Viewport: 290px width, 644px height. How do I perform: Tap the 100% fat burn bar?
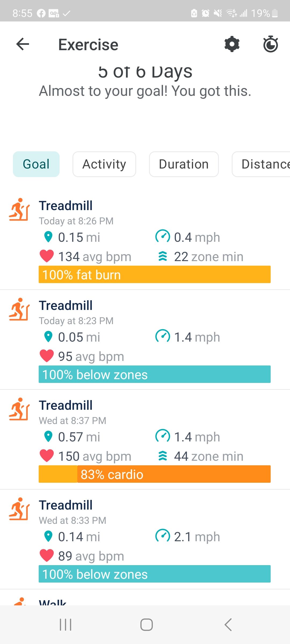click(154, 275)
